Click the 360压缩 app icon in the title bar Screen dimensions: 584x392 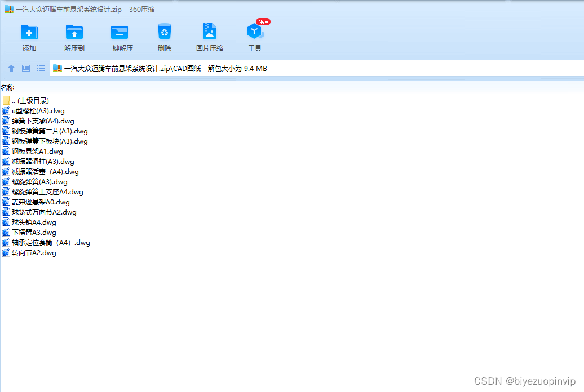9,10
